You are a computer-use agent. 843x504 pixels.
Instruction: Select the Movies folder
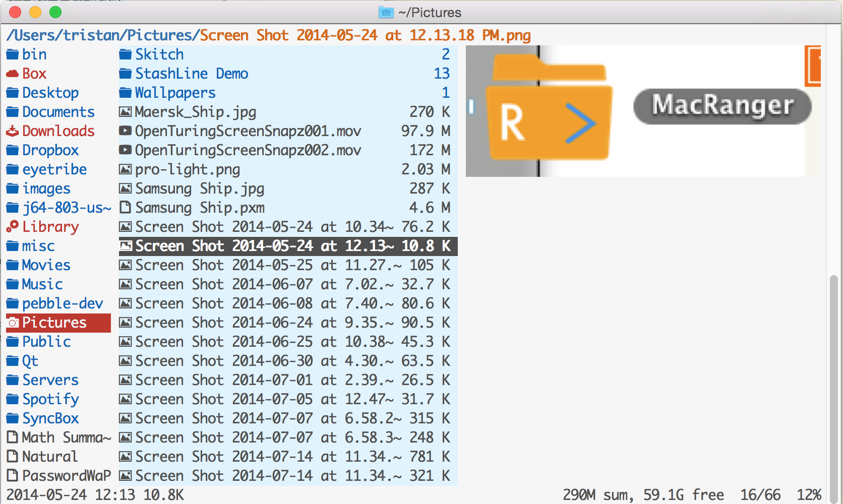point(46,265)
